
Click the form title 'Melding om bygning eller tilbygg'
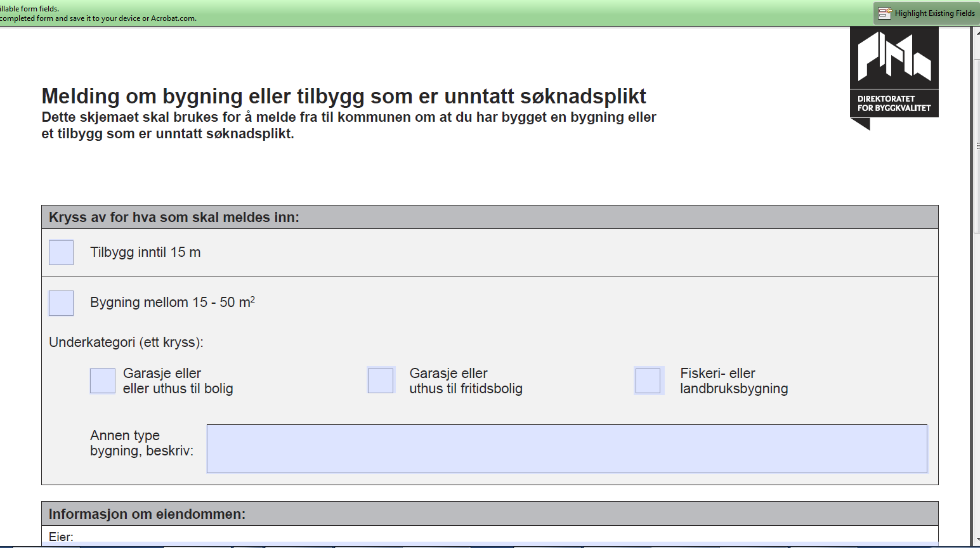pyautogui.click(x=344, y=96)
